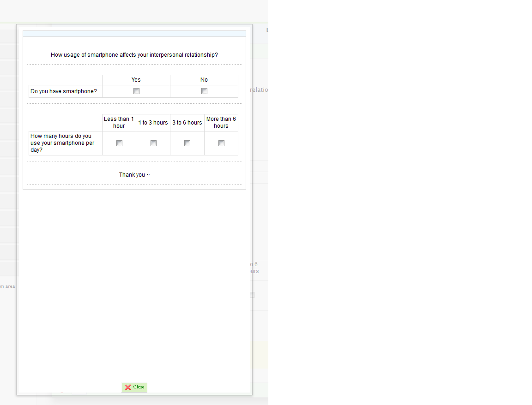Select the More than 6 hours header

coord(221,122)
